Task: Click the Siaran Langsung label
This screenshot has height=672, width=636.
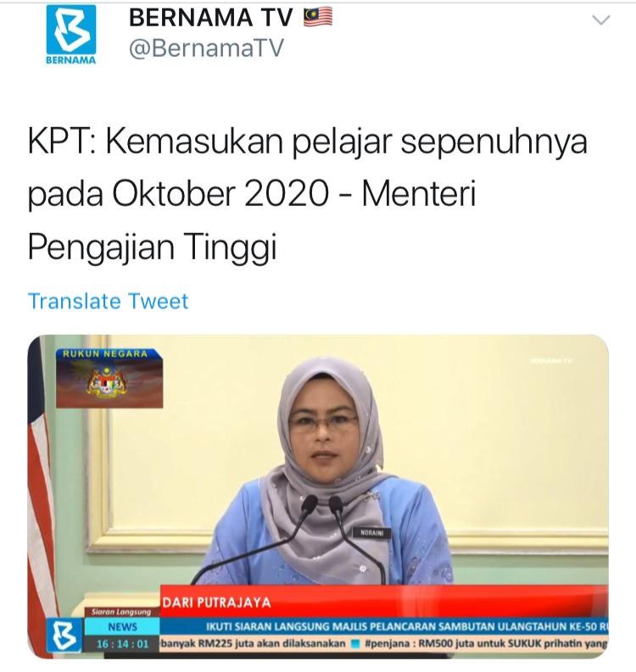Action: click(121, 612)
